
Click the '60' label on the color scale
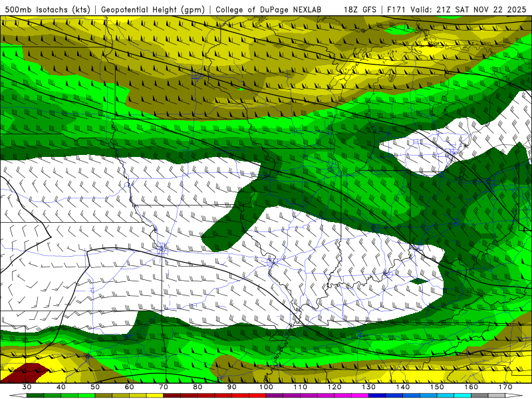(129, 387)
